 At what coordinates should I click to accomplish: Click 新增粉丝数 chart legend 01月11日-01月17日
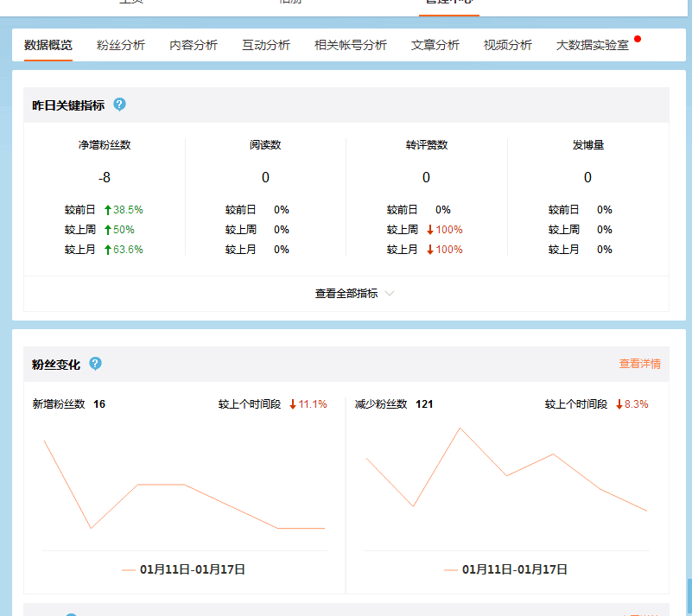tap(193, 569)
